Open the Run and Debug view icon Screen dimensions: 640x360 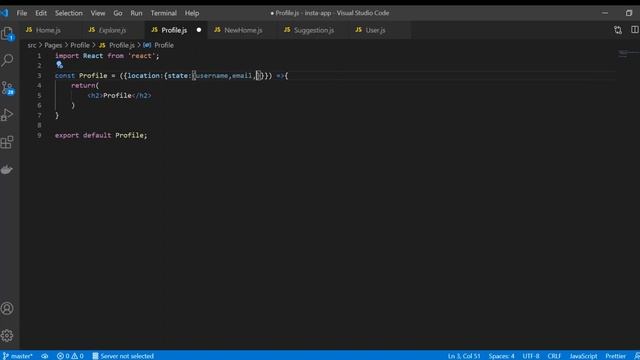7,115
